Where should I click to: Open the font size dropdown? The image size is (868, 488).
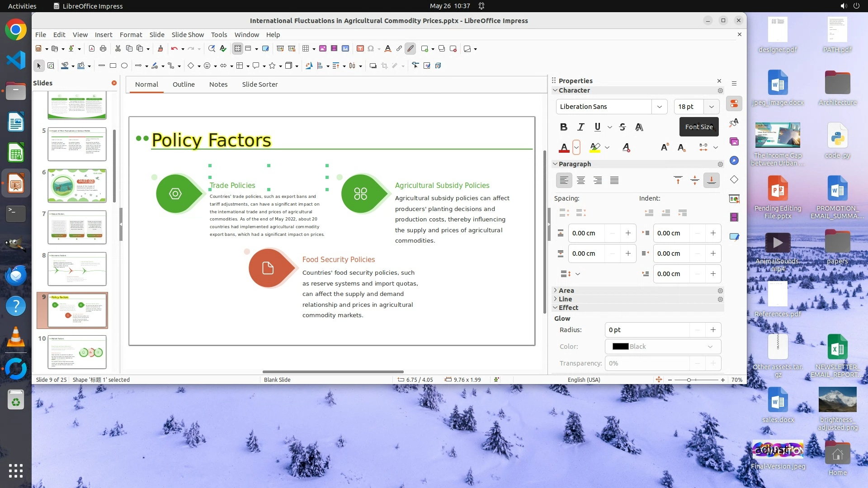tap(711, 107)
